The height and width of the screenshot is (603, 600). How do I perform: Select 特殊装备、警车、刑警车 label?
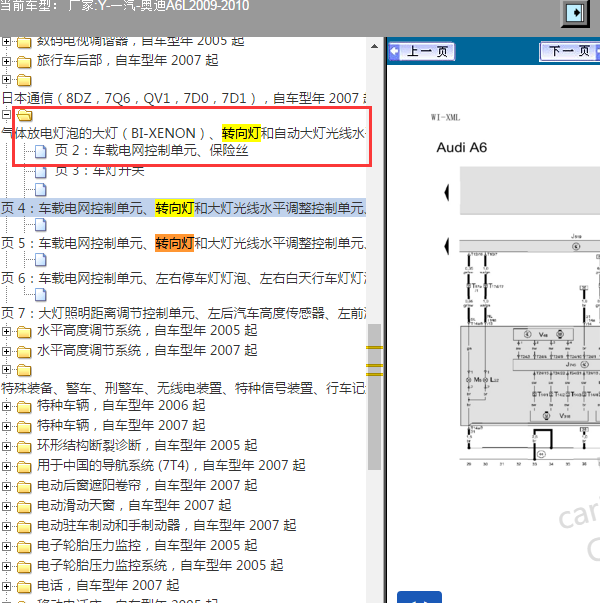pyautogui.click(x=184, y=388)
